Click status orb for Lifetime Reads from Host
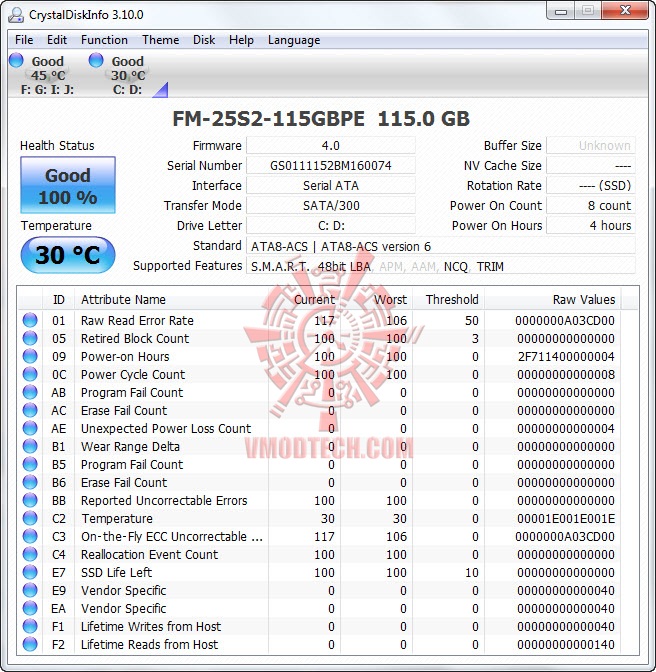656x672 pixels. [30, 644]
